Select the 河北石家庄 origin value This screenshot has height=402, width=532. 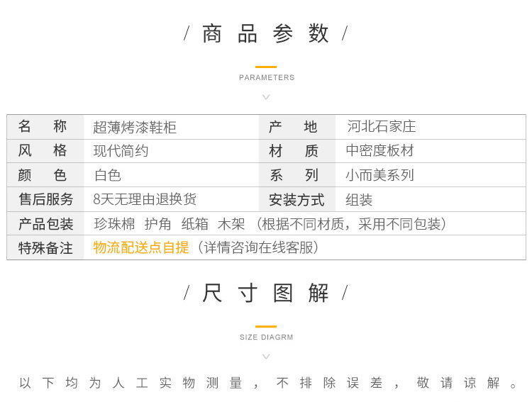coord(381,127)
